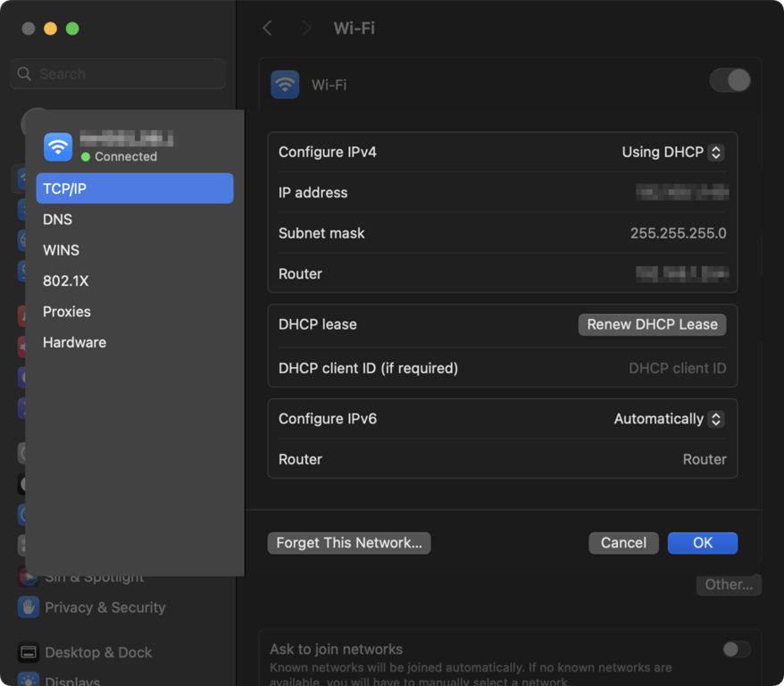Open the Proxies tab

tap(66, 311)
